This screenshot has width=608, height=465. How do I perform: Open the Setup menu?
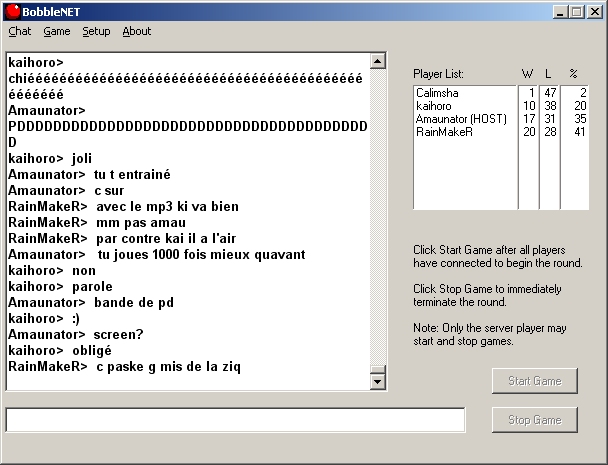point(96,31)
